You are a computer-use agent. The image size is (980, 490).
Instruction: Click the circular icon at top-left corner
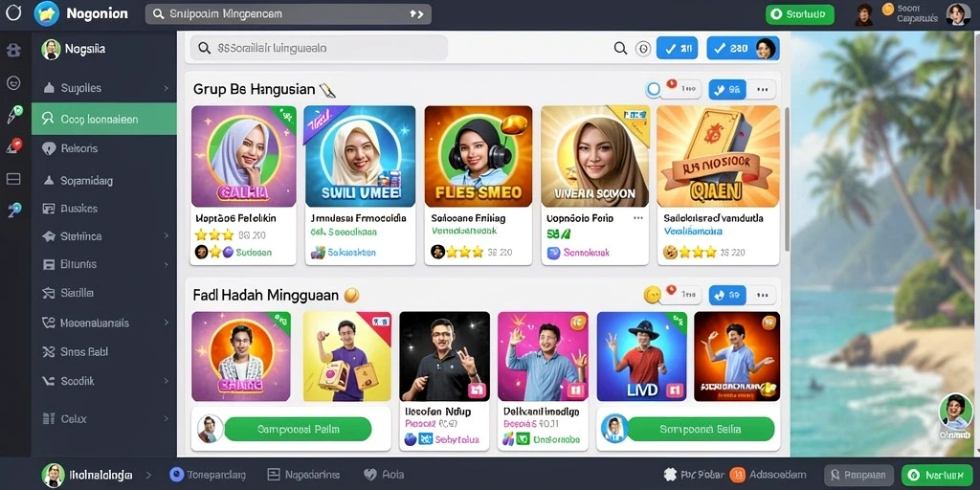[x=13, y=12]
